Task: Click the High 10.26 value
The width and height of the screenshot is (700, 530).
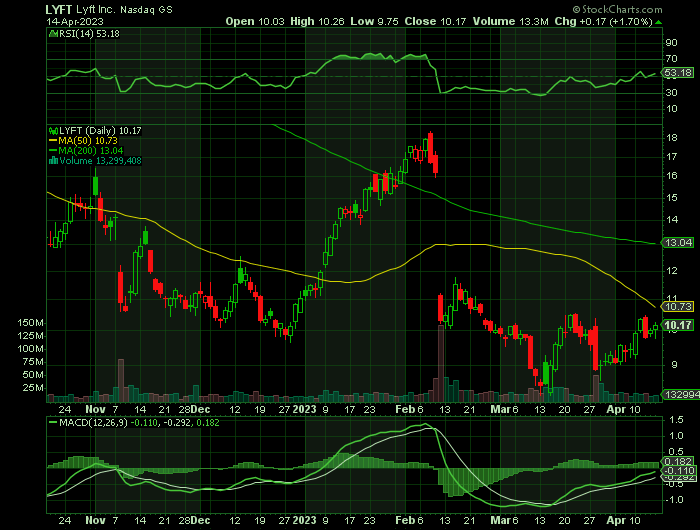Action: pyautogui.click(x=317, y=21)
